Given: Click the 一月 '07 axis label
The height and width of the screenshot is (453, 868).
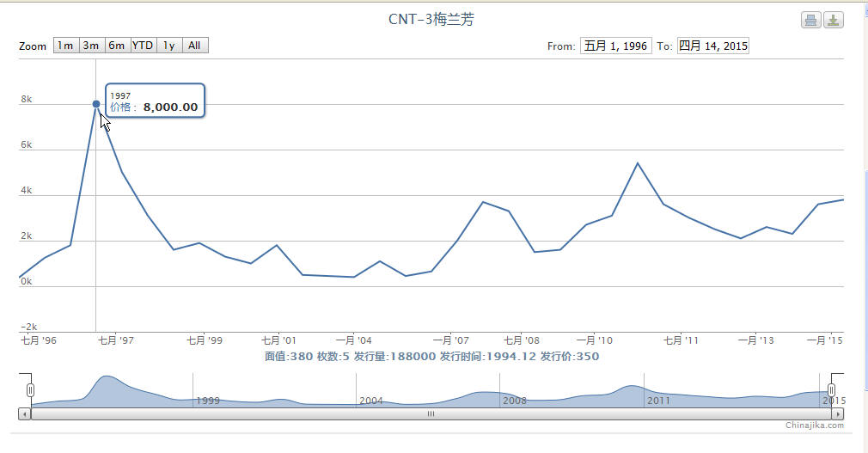Looking at the screenshot, I should [451, 340].
